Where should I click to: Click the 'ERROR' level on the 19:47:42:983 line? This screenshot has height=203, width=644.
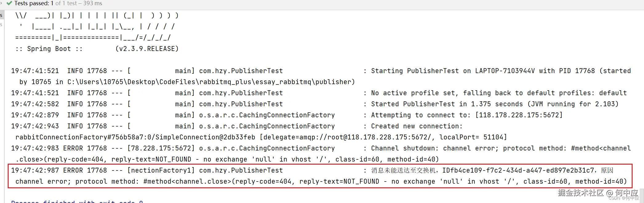point(73,148)
